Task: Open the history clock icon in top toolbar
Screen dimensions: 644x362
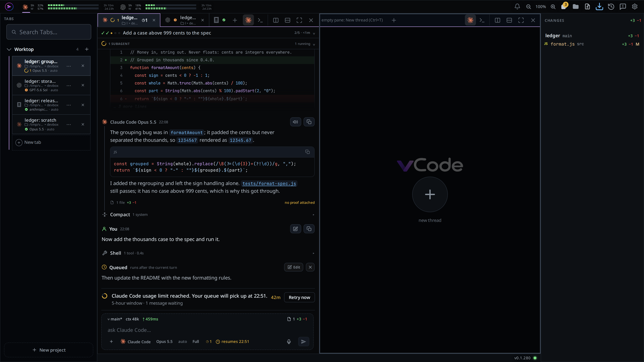Action: click(x=611, y=7)
